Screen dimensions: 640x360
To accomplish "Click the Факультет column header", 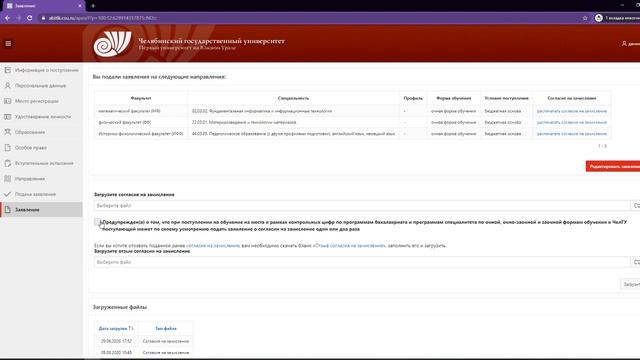I will (141, 98).
